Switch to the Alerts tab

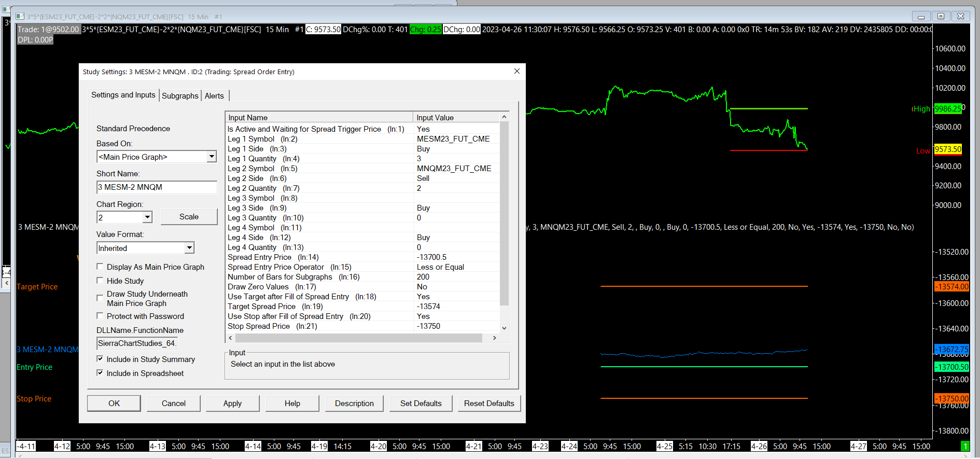214,95
